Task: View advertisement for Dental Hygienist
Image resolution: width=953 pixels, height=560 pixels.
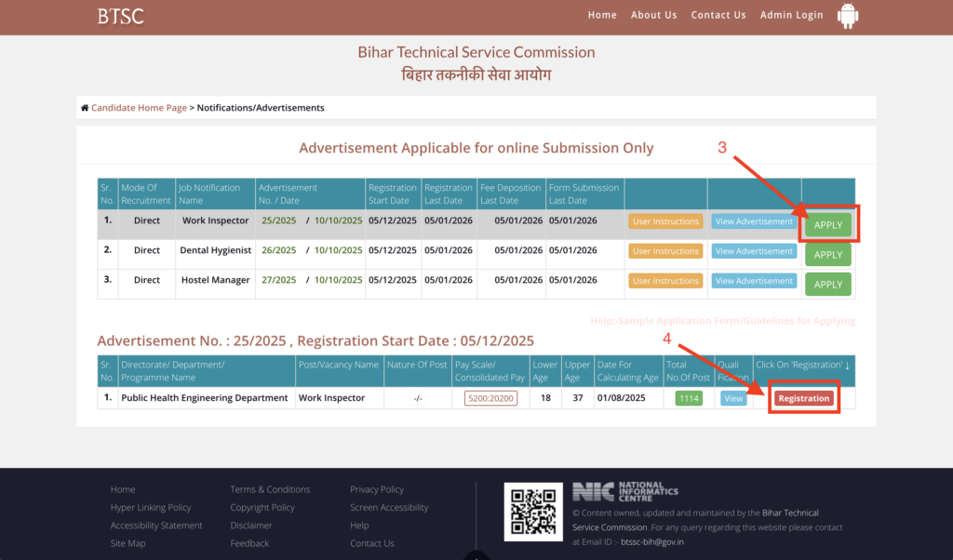Action: 754,251
